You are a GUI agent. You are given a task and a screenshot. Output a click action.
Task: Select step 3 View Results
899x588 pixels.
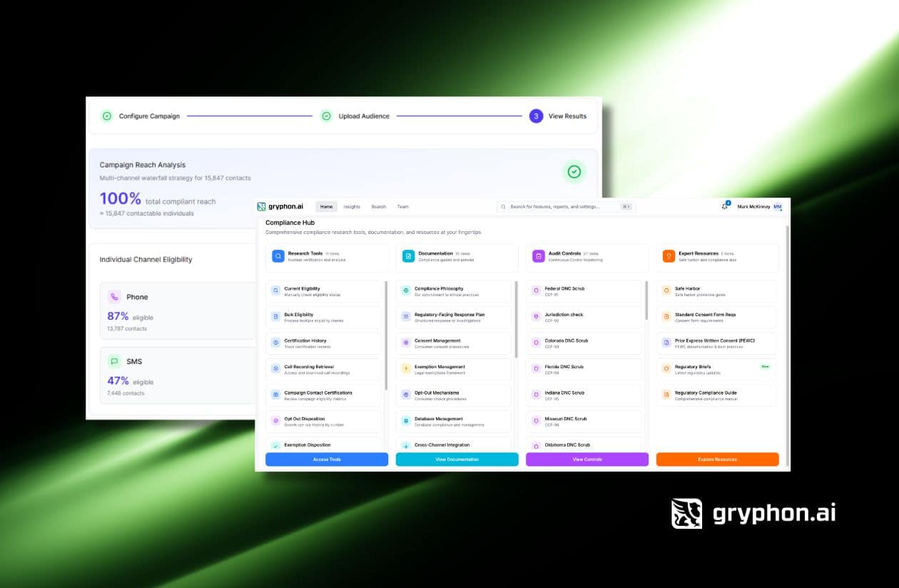pyautogui.click(x=536, y=116)
